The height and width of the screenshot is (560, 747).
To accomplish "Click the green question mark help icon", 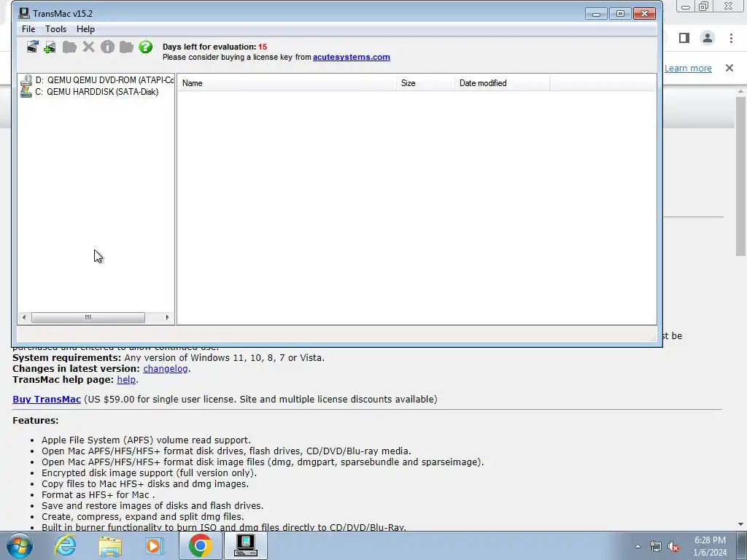I will [x=145, y=47].
